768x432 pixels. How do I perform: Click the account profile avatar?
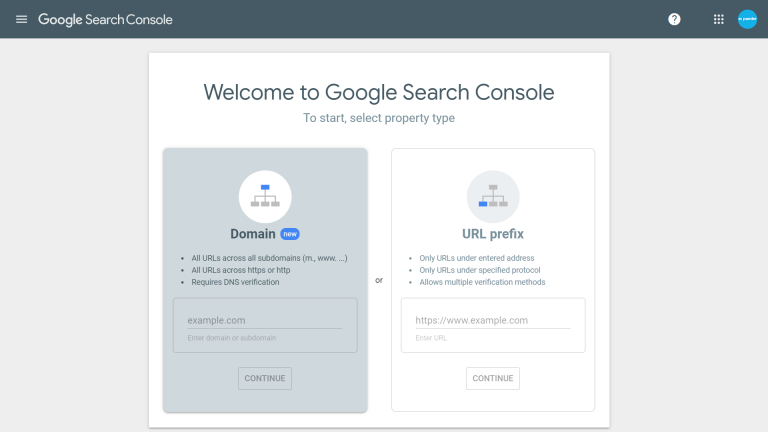(747, 19)
